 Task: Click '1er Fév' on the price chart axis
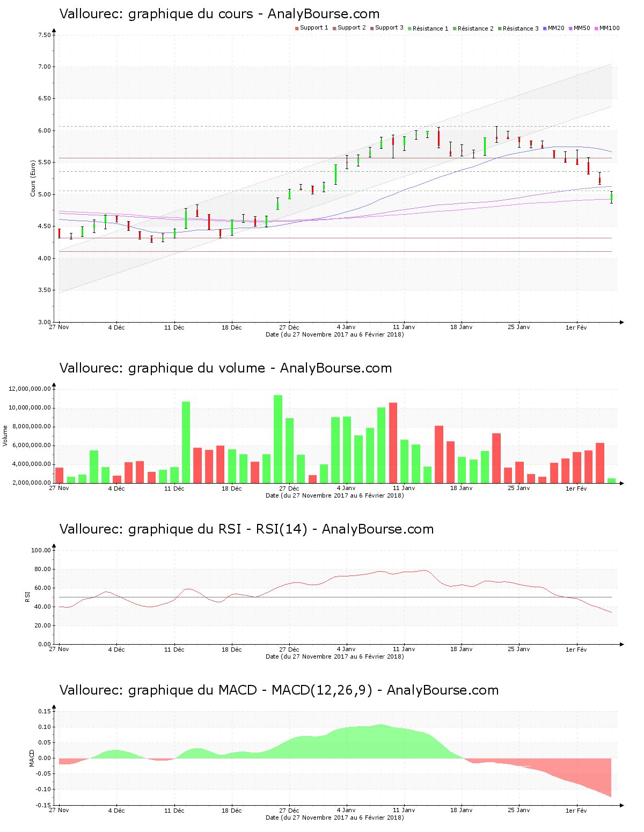point(576,327)
